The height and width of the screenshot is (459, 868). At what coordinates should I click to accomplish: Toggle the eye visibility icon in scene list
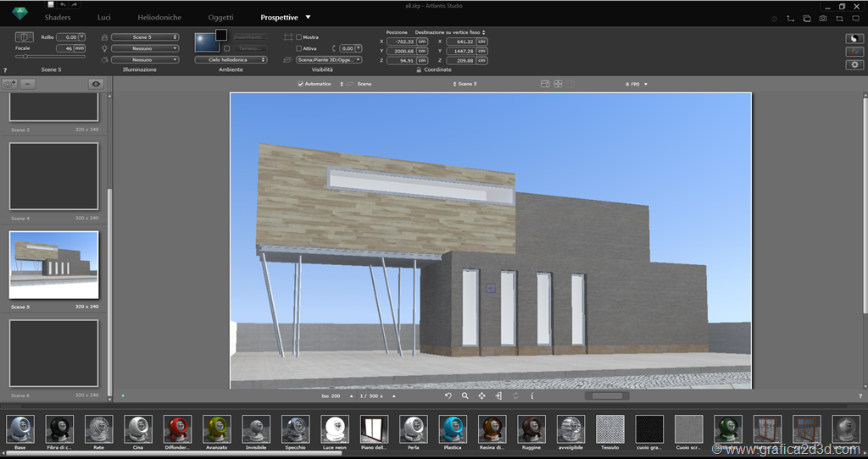[97, 84]
